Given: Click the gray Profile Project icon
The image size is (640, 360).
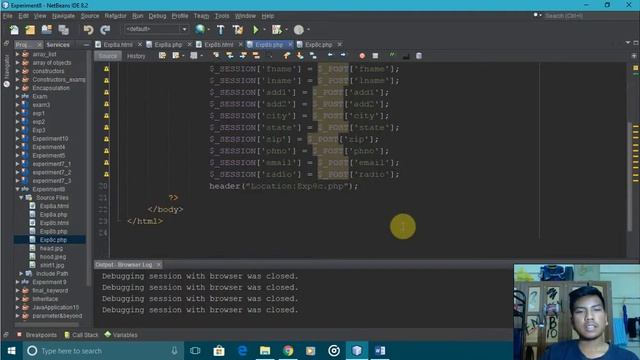Looking at the screenshot, I should click(299, 30).
